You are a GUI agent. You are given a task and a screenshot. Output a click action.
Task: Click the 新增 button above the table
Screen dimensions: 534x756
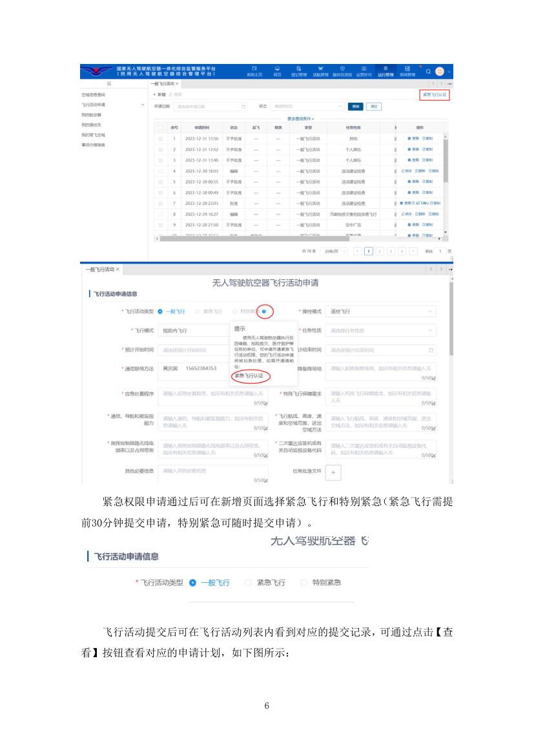(x=159, y=94)
